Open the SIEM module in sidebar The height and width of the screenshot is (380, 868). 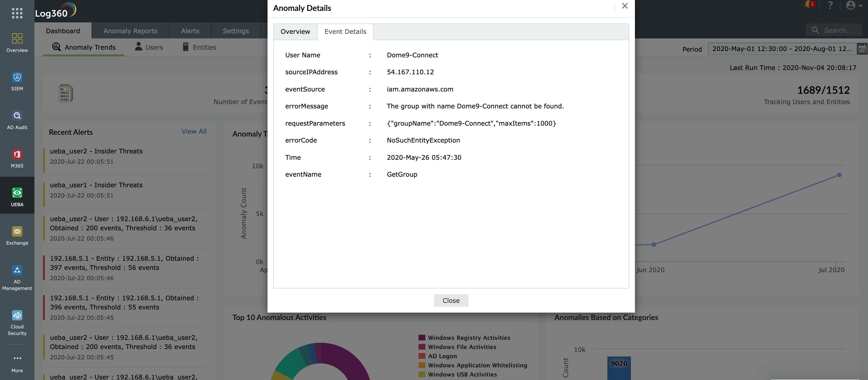pos(17,81)
